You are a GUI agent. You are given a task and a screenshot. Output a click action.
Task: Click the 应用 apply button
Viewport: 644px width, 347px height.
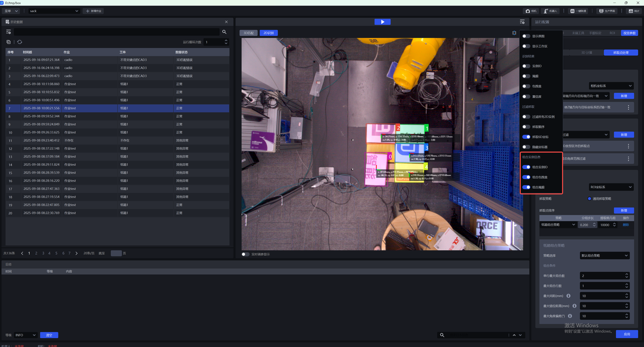click(627, 334)
